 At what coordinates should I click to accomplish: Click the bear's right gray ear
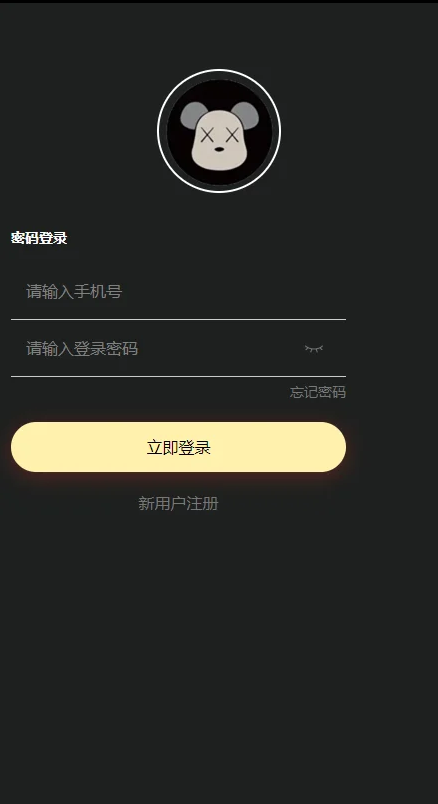pyautogui.click(x=246, y=113)
